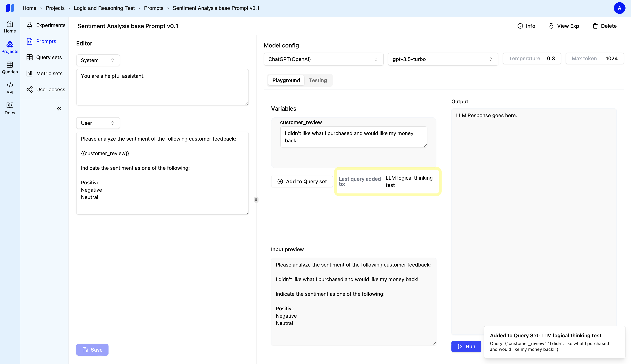The height and width of the screenshot is (364, 631).
Task: Expand the User role dropdown
Action: coord(98,123)
